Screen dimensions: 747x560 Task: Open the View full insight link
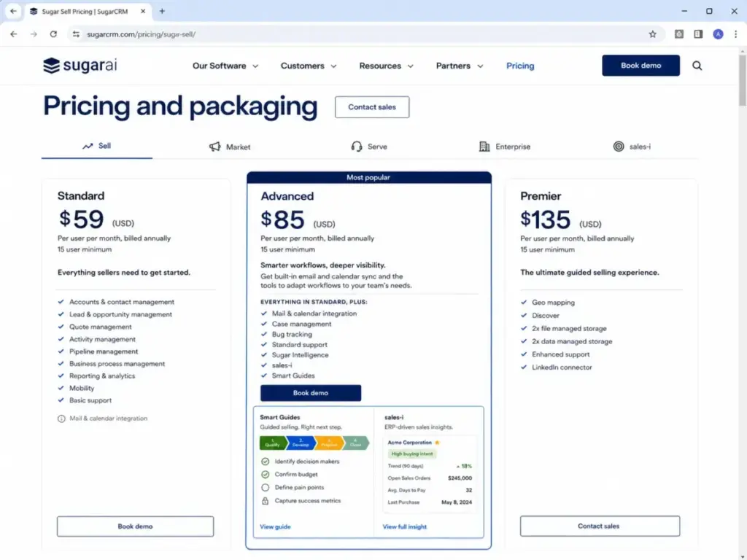pos(404,526)
